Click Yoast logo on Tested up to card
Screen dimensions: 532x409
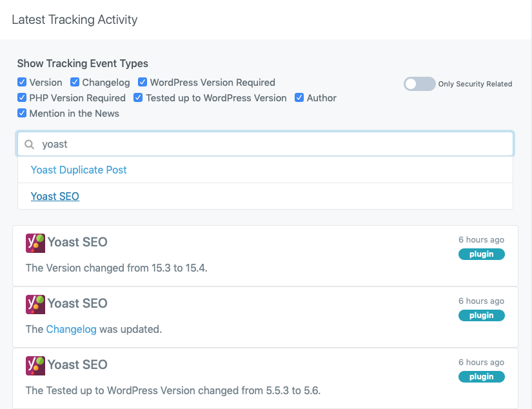(35, 366)
